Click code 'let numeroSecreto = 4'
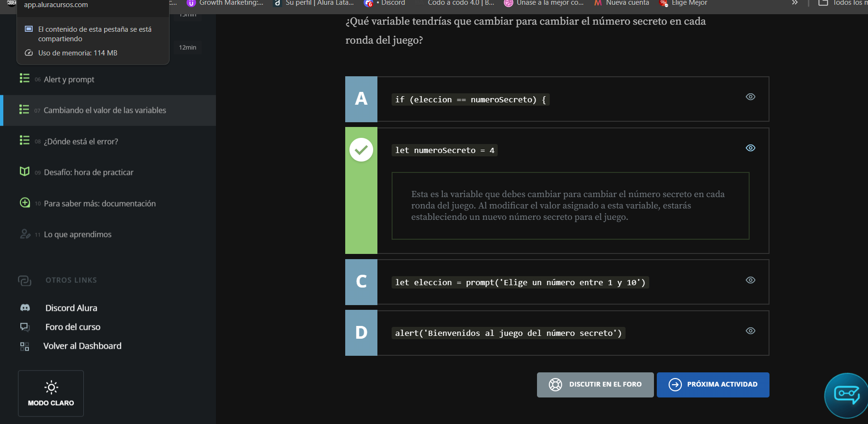Viewport: 868px width, 424px height. point(445,150)
